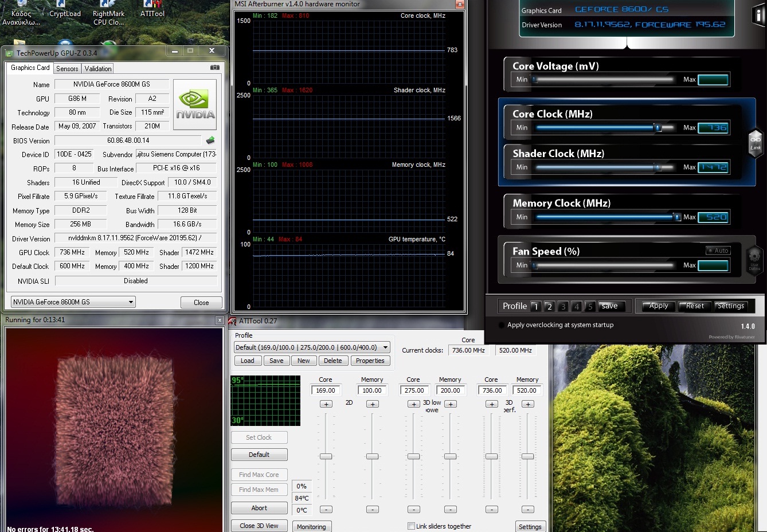Toggle Link sliders together checkbox

point(411,526)
